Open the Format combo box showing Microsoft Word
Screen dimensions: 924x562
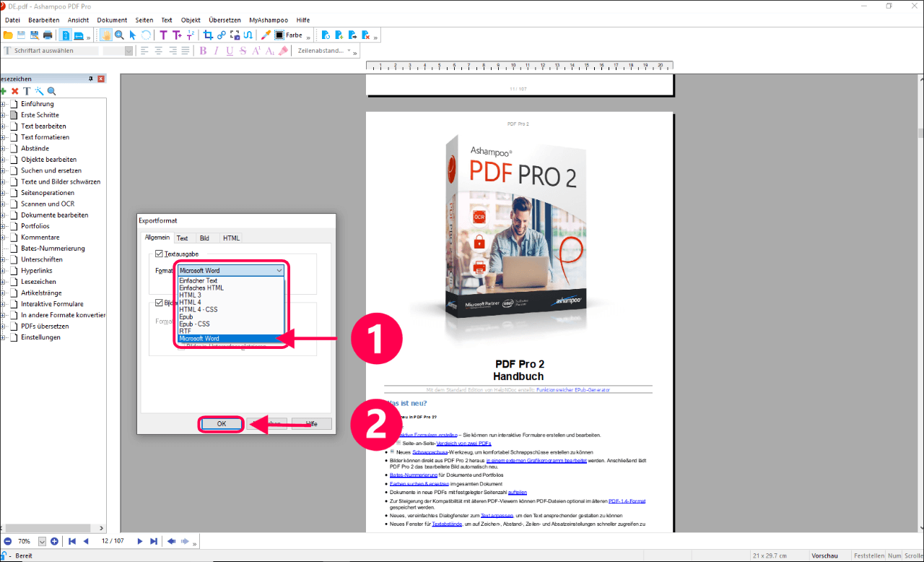231,270
